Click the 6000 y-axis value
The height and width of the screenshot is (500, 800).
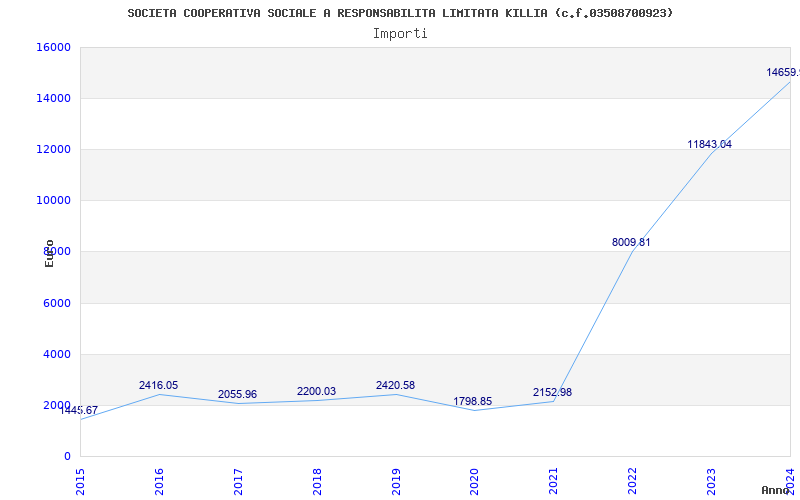56,303
